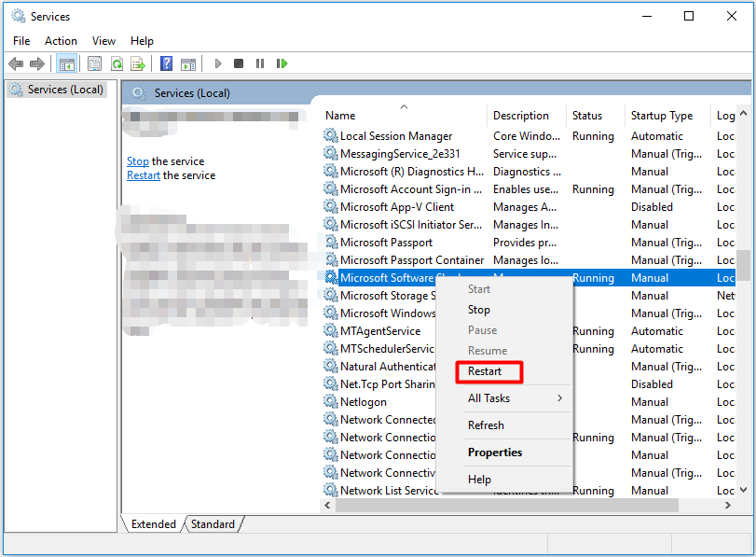
Task: Expand All Tasks submenu arrow
Action: [559, 398]
